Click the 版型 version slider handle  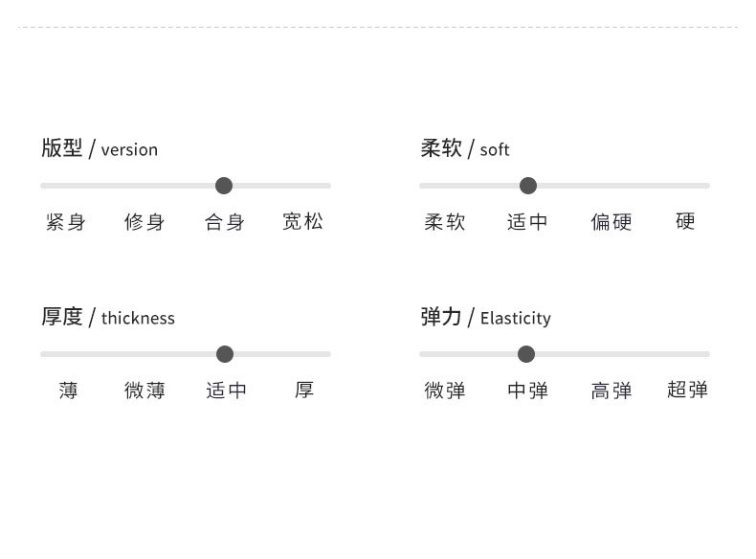[x=224, y=186]
